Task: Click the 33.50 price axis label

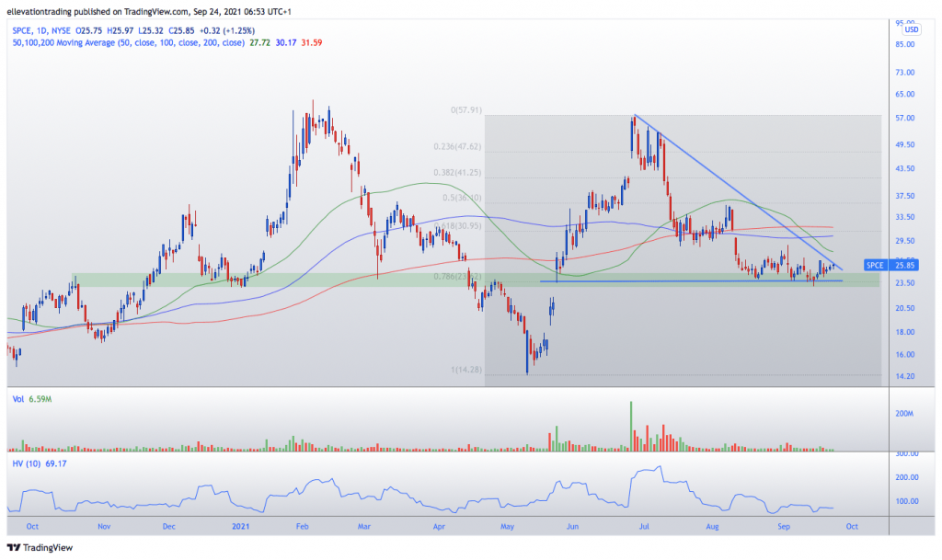Action: point(905,217)
